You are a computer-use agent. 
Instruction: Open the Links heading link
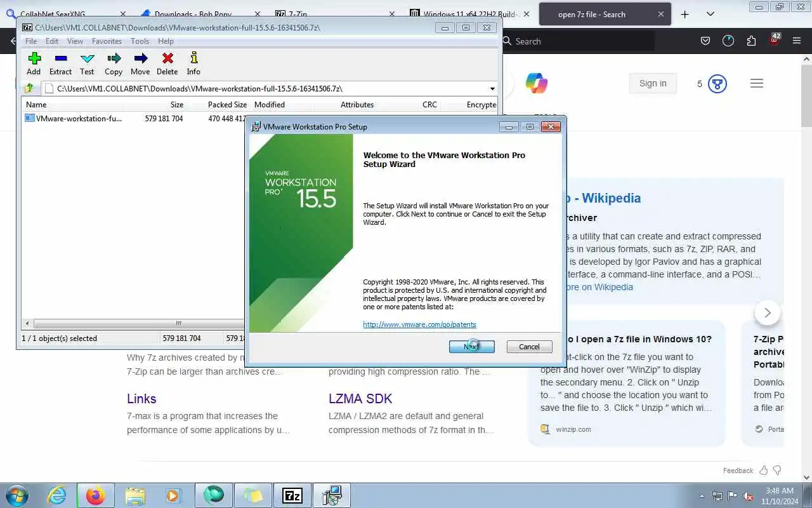click(141, 399)
